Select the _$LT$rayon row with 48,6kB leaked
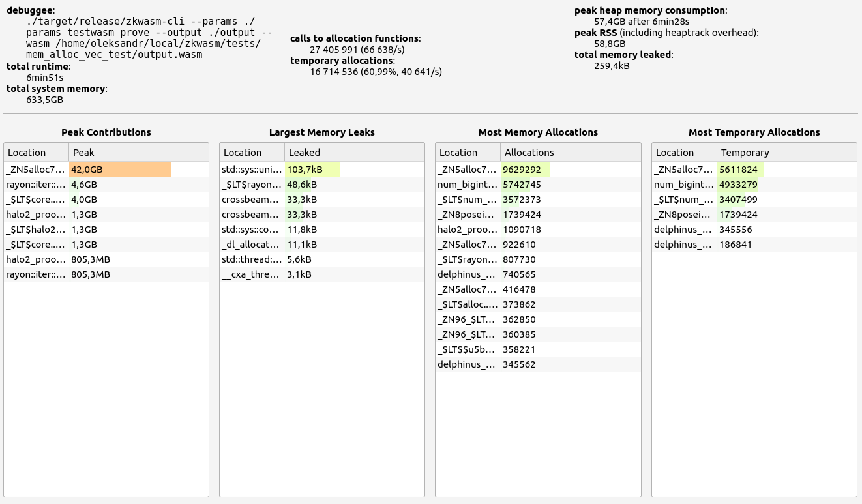Screen dimensions: 862x504 point(252,185)
